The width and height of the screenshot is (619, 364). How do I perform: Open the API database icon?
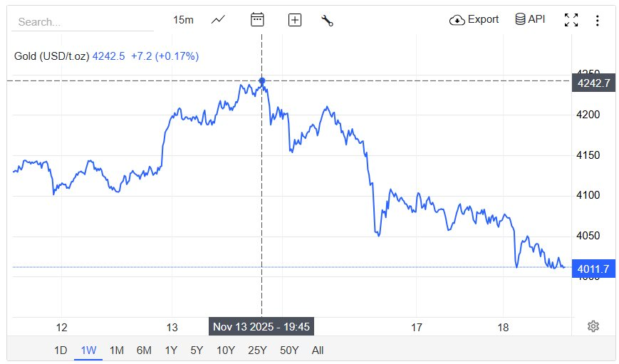(521, 19)
